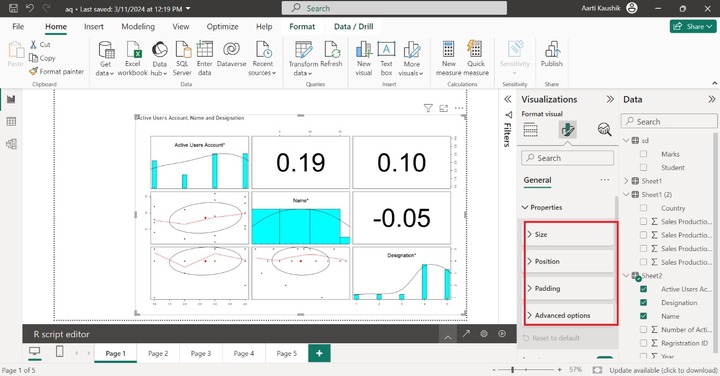Cut the selected item
This screenshot has width=720, height=376.
pos(40,45)
